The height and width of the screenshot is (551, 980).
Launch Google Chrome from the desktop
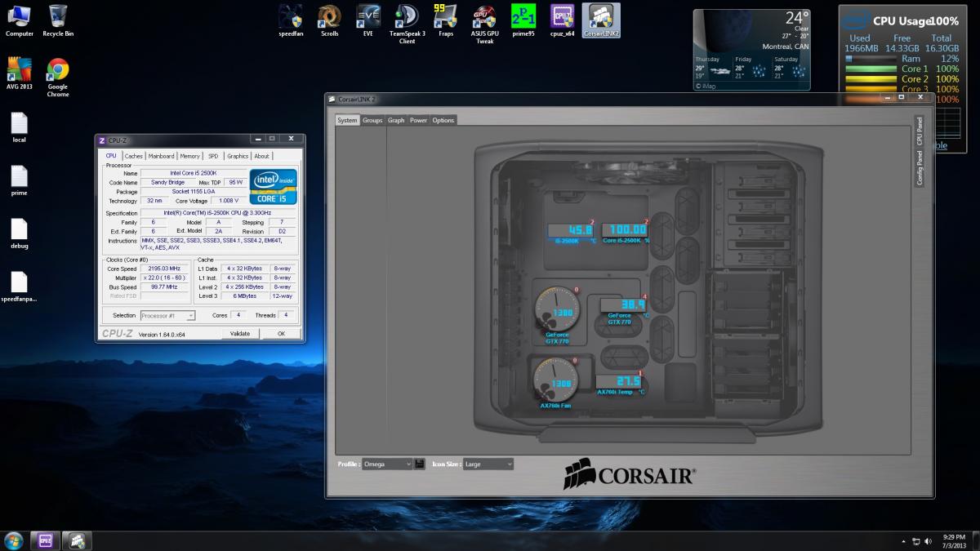tap(58, 78)
